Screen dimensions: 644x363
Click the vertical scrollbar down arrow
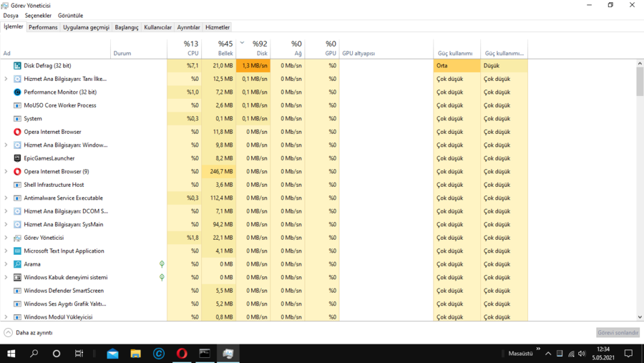tap(640, 317)
